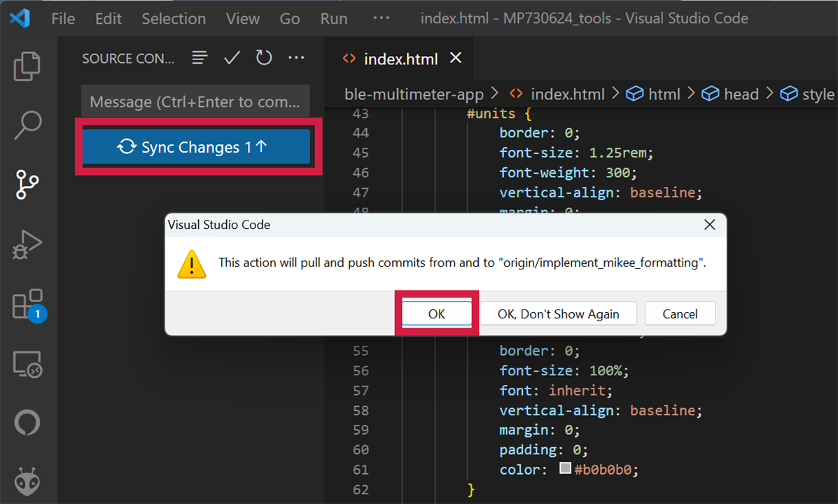838x504 pixels.
Task: Toggle view as tree/list icon in Source Control
Action: point(200,57)
